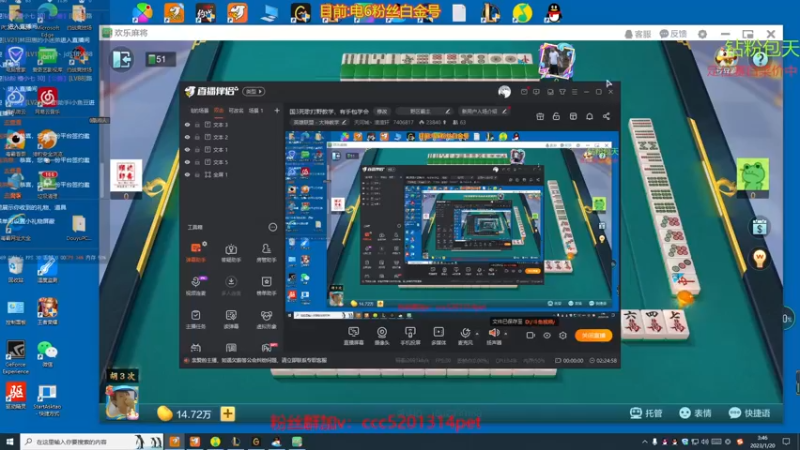This screenshot has width=800, height=450.
Task: Open streaming settings gear icon
Action: tap(563, 336)
